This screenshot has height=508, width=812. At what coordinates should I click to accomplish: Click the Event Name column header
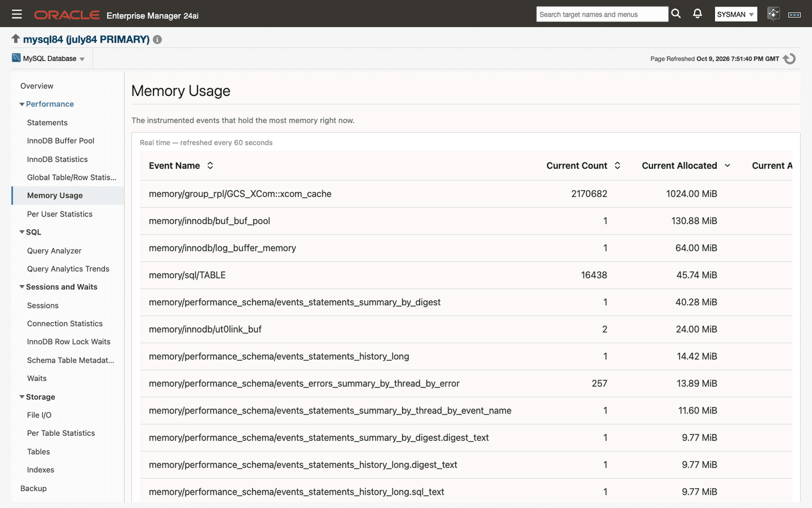pos(174,166)
